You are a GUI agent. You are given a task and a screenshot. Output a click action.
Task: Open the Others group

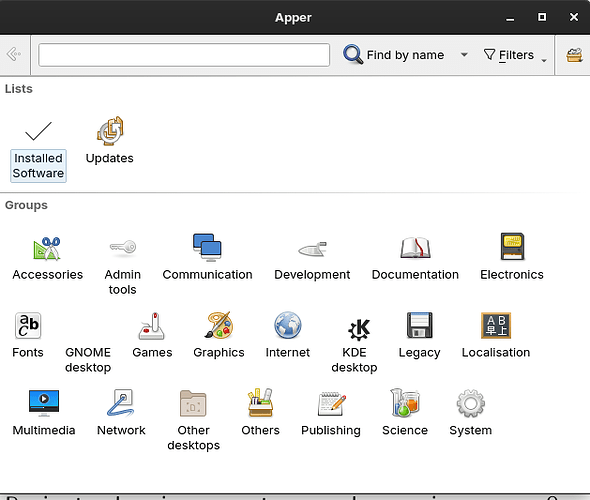260,413
